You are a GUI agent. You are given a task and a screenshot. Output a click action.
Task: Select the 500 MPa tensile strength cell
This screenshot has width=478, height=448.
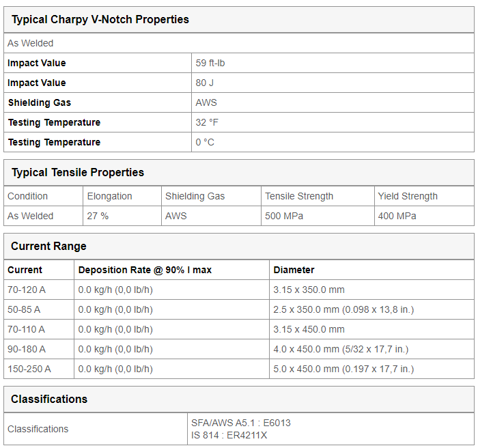[318, 216]
